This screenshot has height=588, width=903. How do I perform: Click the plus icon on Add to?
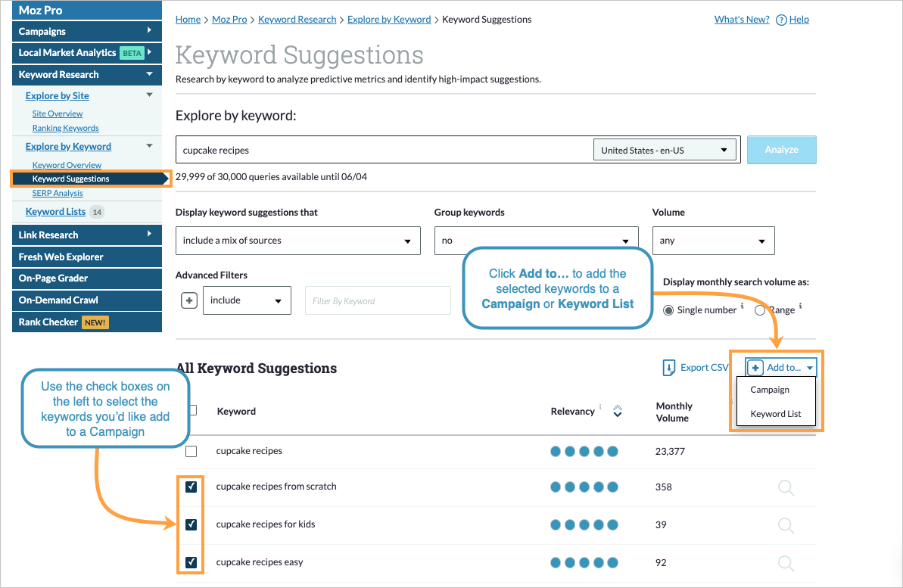click(755, 368)
